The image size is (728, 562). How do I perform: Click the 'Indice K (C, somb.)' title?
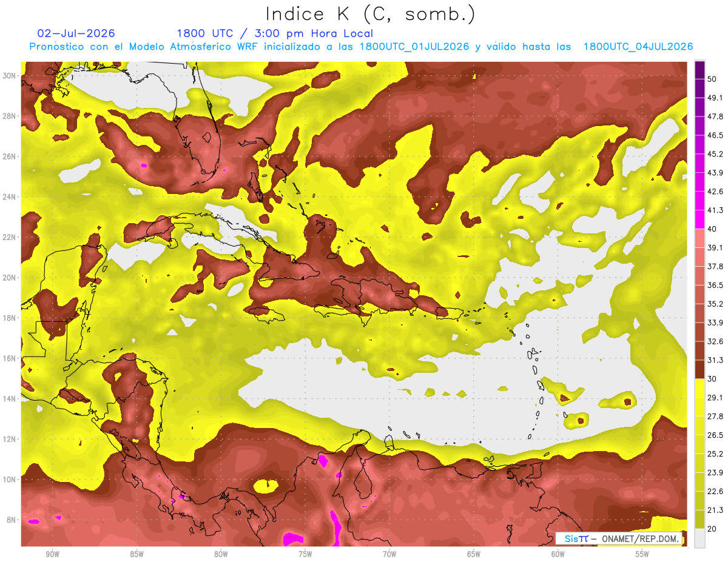point(370,14)
